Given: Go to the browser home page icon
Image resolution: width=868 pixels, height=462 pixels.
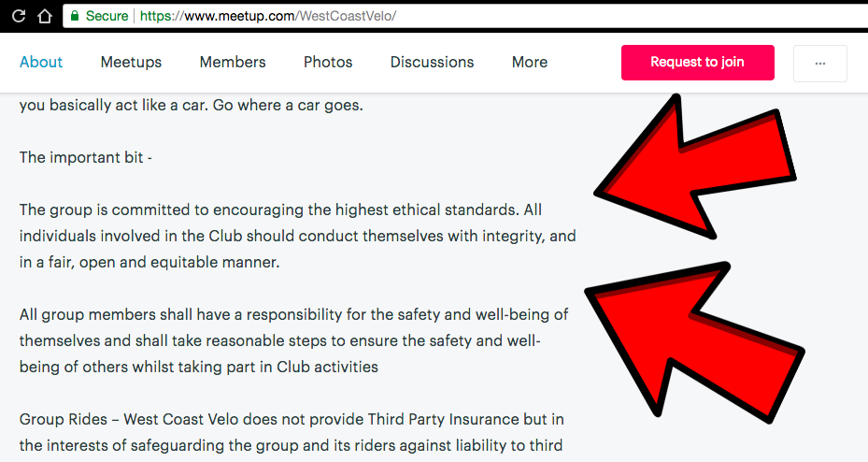Looking at the screenshot, I should [44, 16].
